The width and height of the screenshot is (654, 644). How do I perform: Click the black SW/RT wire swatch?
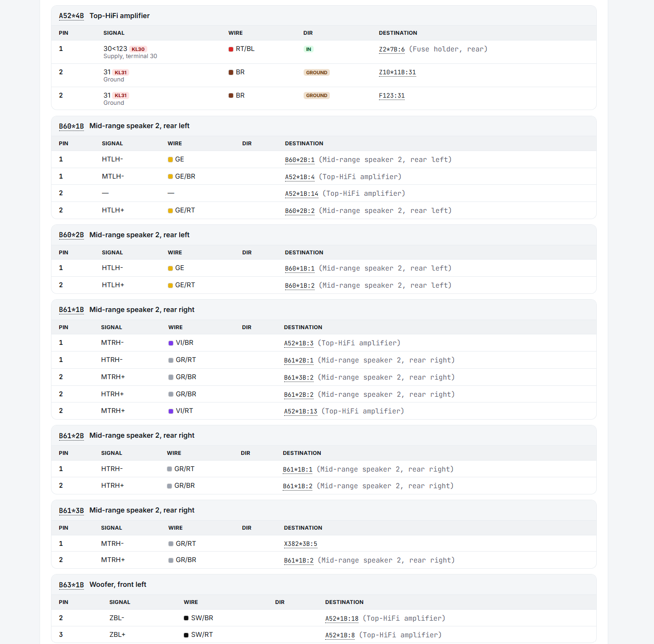[186, 635]
